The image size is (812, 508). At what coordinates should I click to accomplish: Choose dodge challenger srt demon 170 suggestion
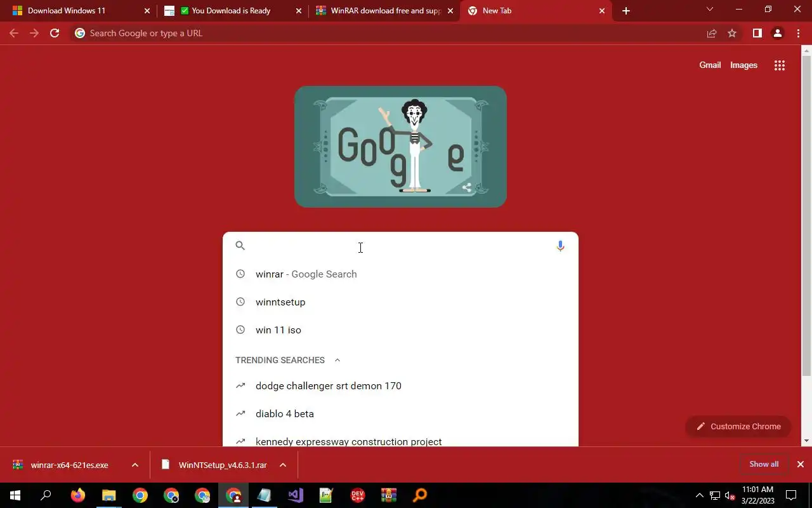coord(400,386)
